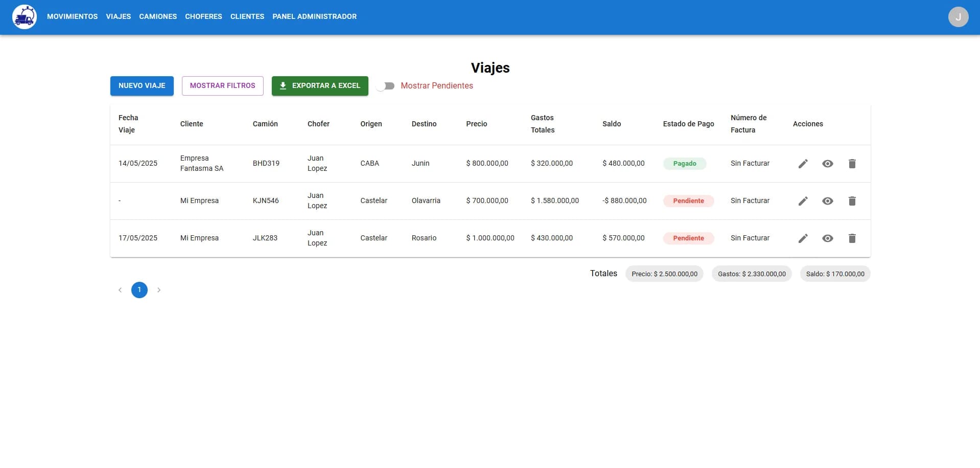Advance to next page with right chevron
Screen dimensions: 980x468
coord(158,290)
